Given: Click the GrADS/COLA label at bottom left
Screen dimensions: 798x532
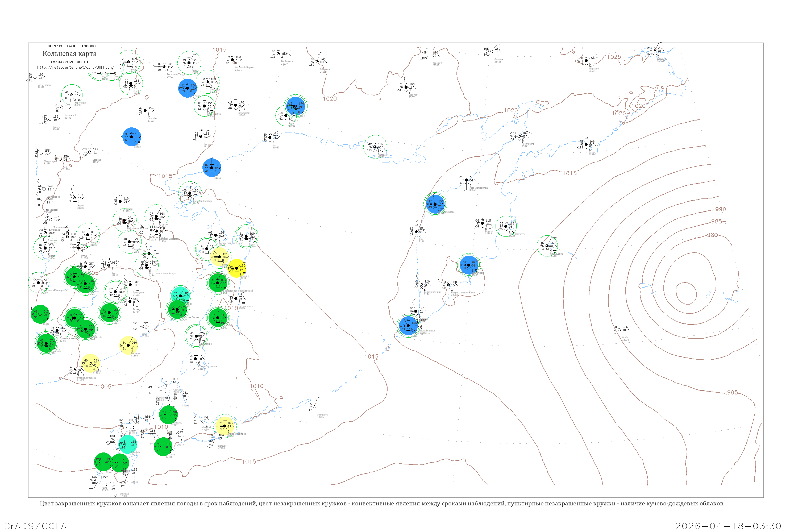Looking at the screenshot, I should [35, 526].
